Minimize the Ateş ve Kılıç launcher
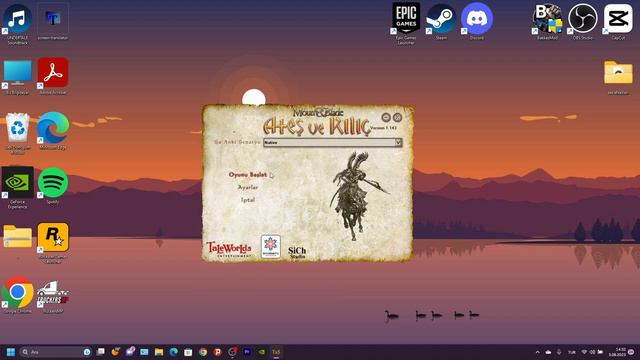Viewport: 640px width, 360px height. [386, 118]
